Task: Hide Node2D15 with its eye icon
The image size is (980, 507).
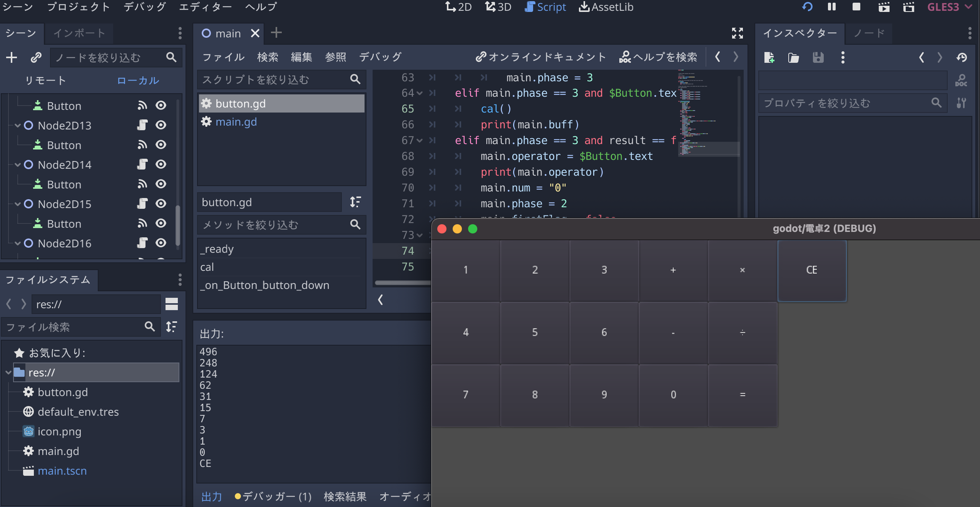Action: pos(161,203)
